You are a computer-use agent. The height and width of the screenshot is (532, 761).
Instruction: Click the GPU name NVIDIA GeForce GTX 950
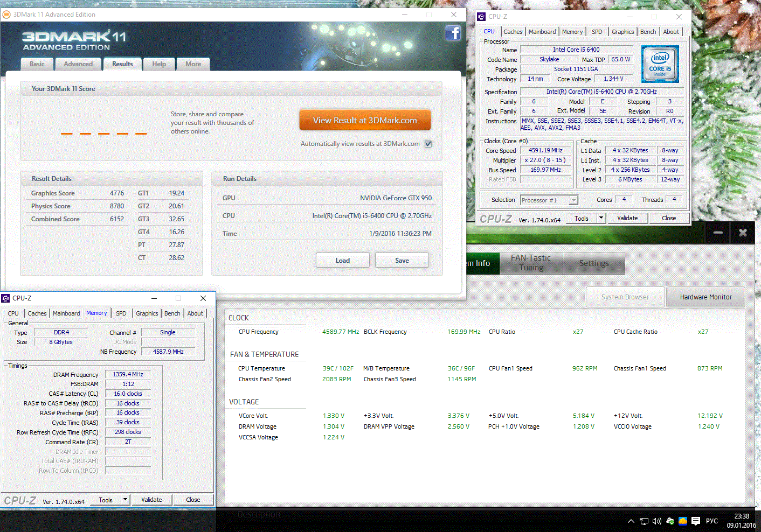point(396,198)
